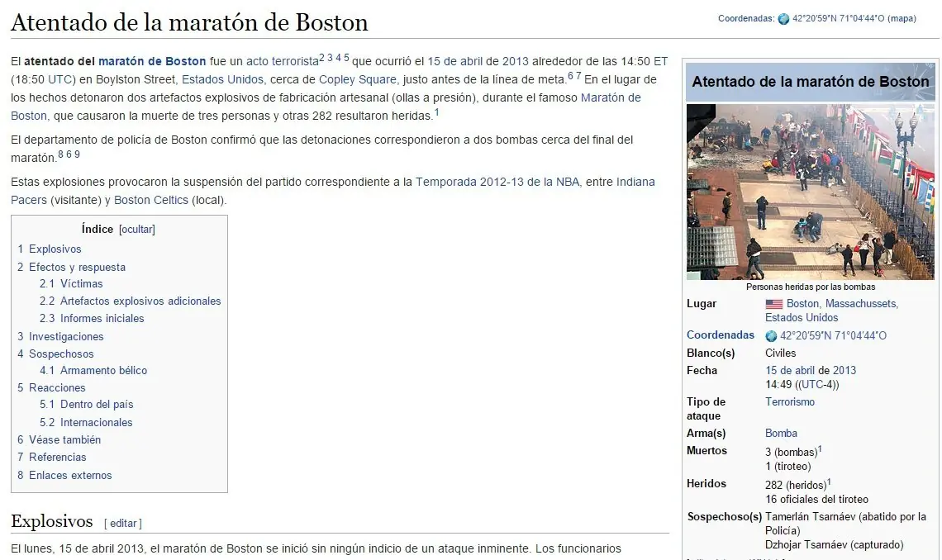942x560 pixels.
Task: Open the 15 de abril link in intro
Action: (x=454, y=61)
